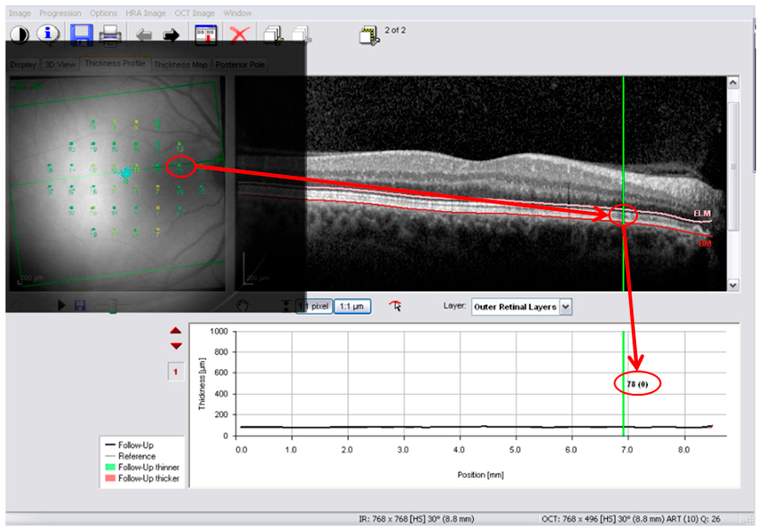
Task: Click the vertical stretch arrows icon
Action: coord(286,306)
